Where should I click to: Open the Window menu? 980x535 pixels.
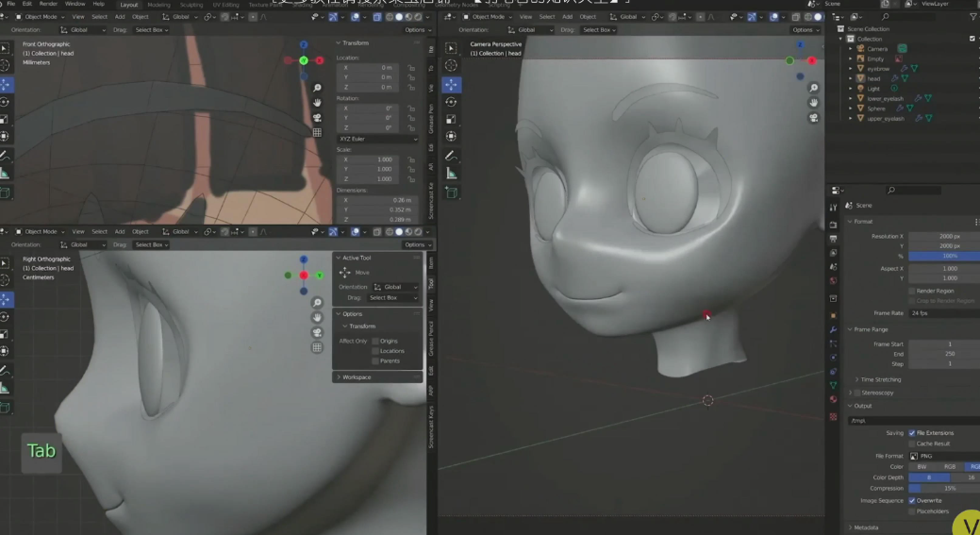click(x=75, y=4)
